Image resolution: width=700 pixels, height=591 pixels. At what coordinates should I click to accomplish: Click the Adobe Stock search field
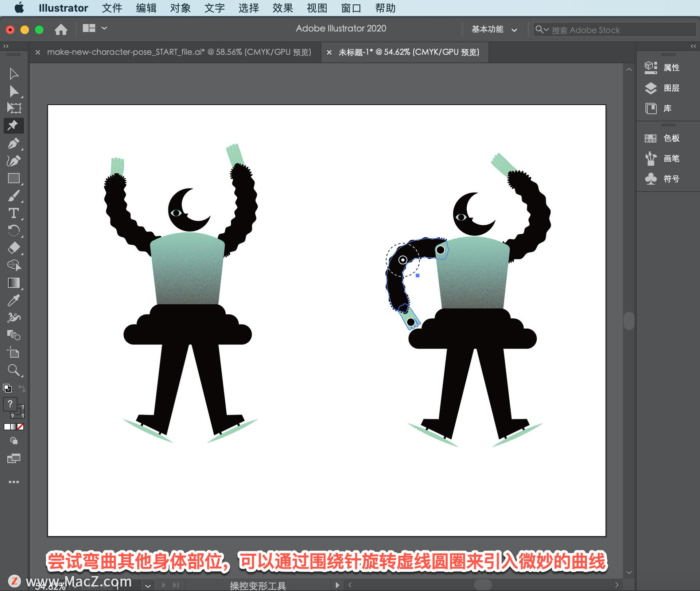pos(615,30)
